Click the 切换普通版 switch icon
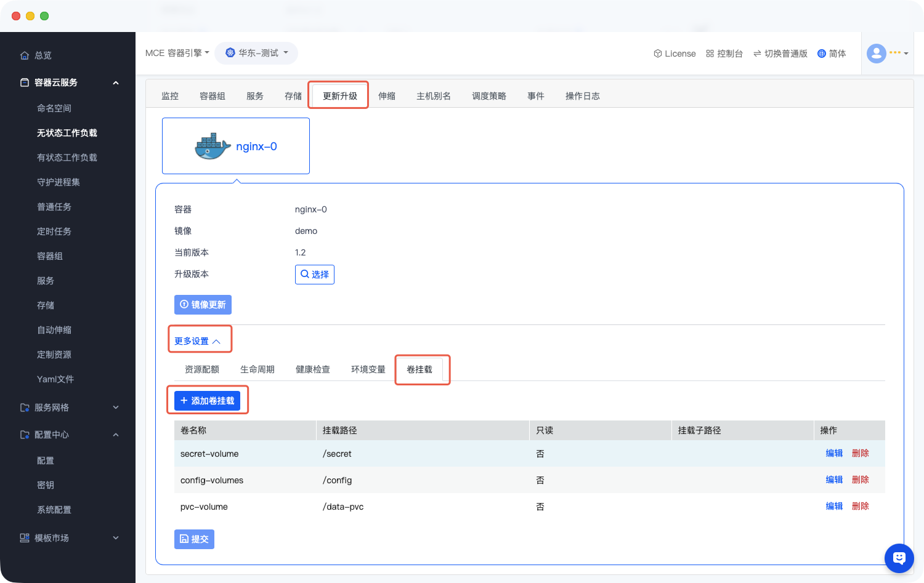 click(757, 54)
